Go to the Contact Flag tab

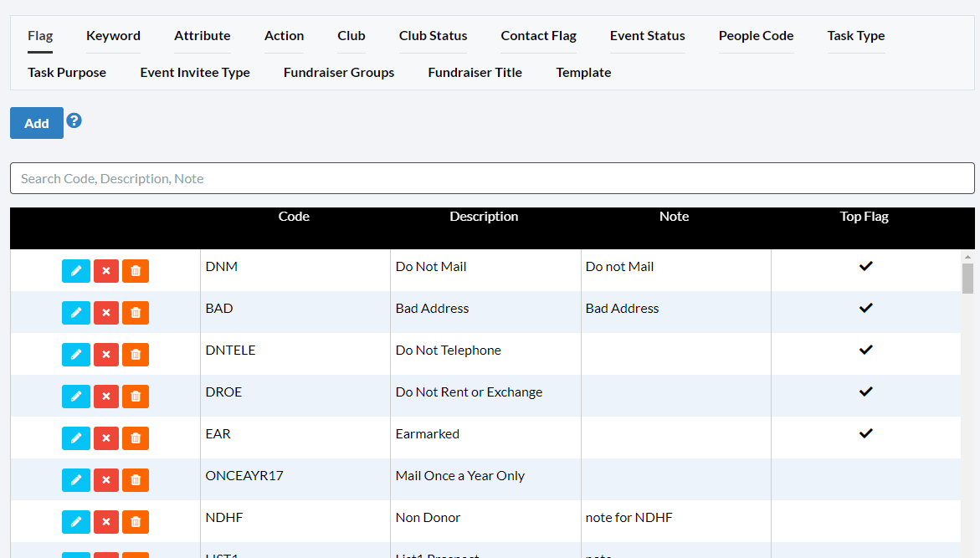click(538, 36)
